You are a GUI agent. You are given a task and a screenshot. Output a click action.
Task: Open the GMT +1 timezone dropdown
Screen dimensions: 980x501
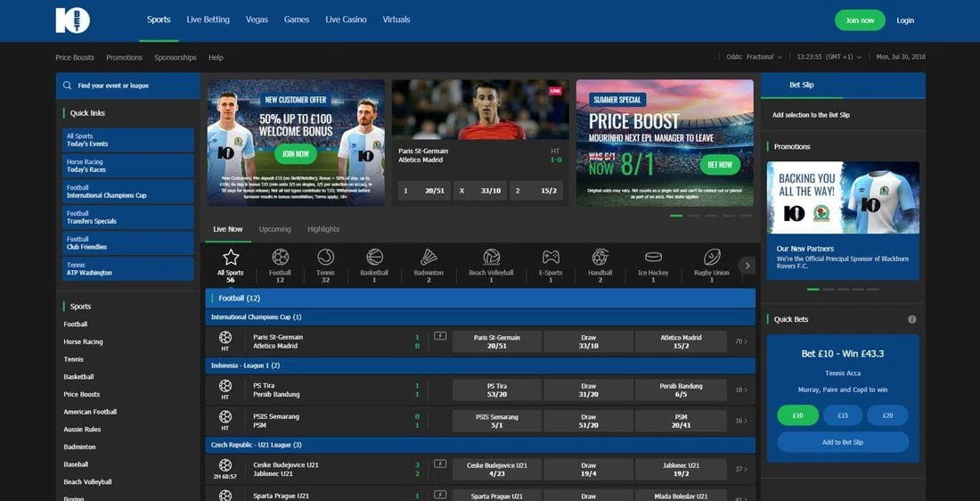(x=828, y=57)
